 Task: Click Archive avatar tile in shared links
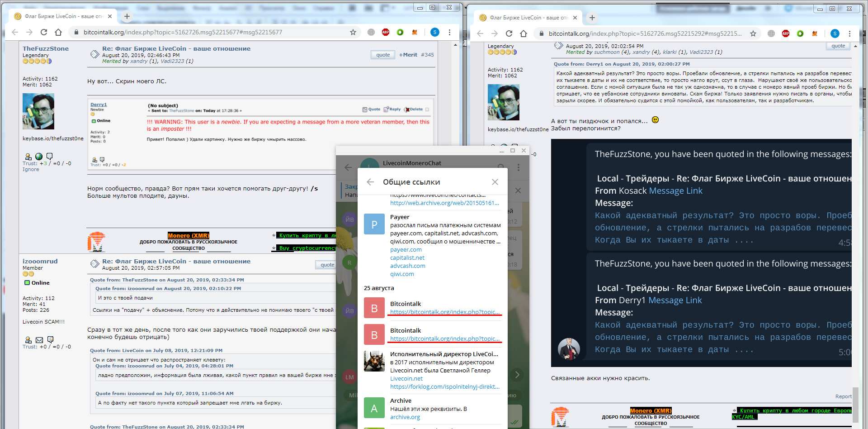click(374, 409)
